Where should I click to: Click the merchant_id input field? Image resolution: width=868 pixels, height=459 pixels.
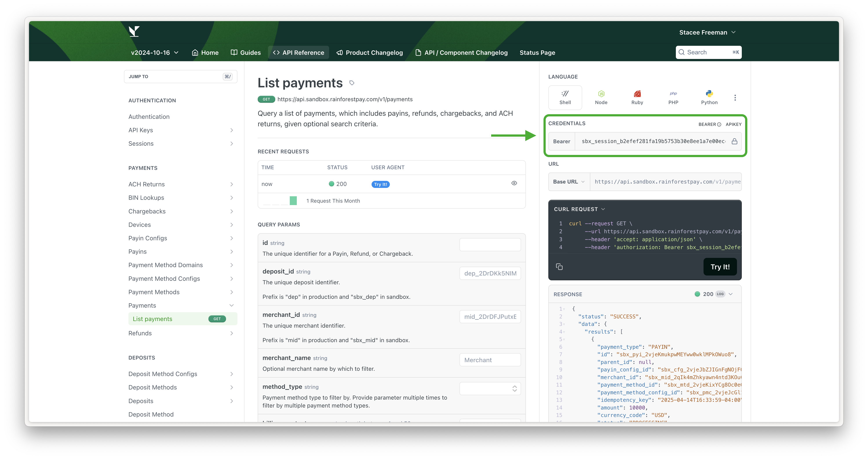pyautogui.click(x=490, y=317)
